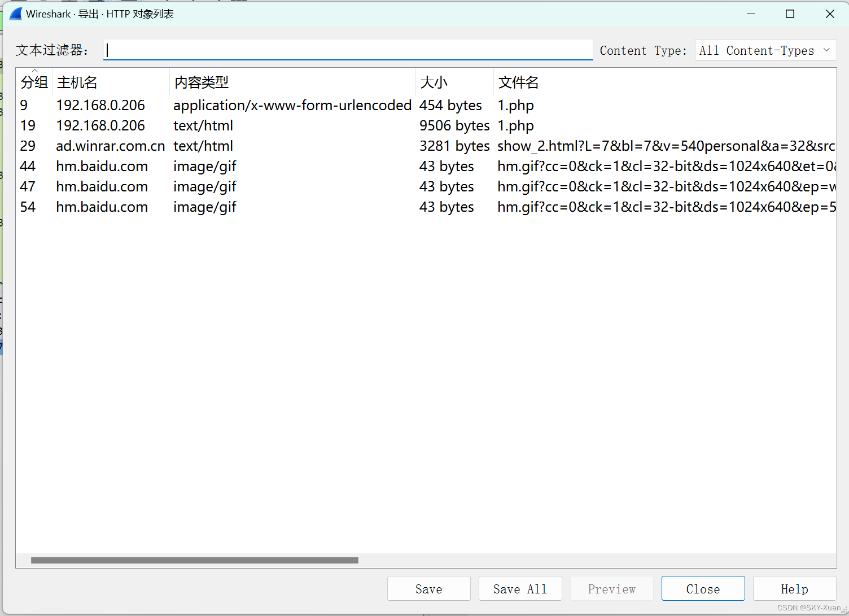Select the 1.php file in packet 9 row
This screenshot has height=616, width=849.
click(515, 105)
